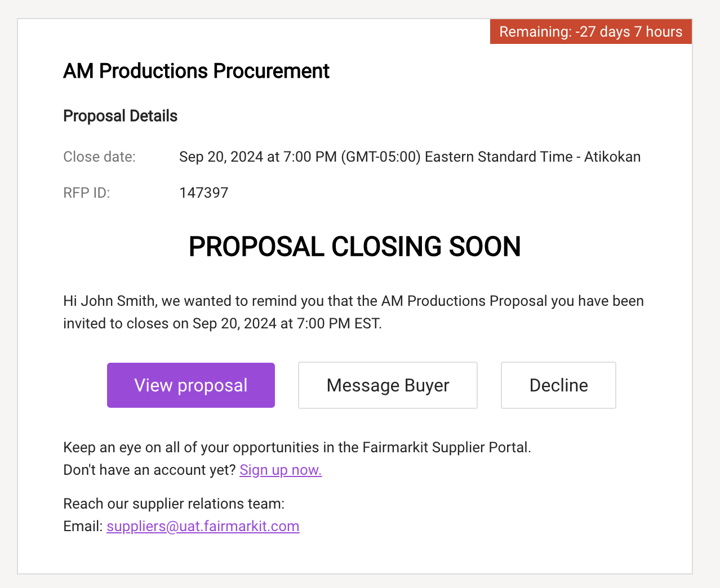Decline the proposal invitation
This screenshot has width=720, height=588.
tap(558, 385)
